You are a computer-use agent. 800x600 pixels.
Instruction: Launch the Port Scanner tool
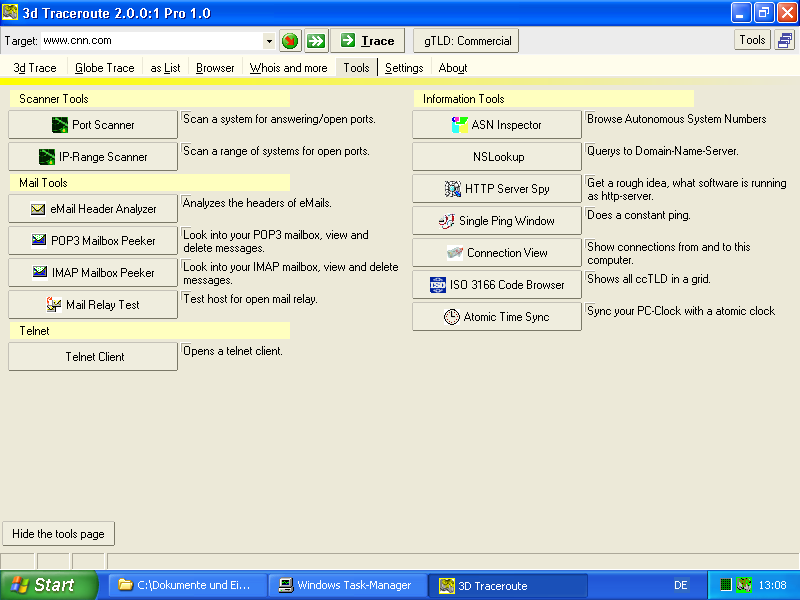tap(93, 124)
